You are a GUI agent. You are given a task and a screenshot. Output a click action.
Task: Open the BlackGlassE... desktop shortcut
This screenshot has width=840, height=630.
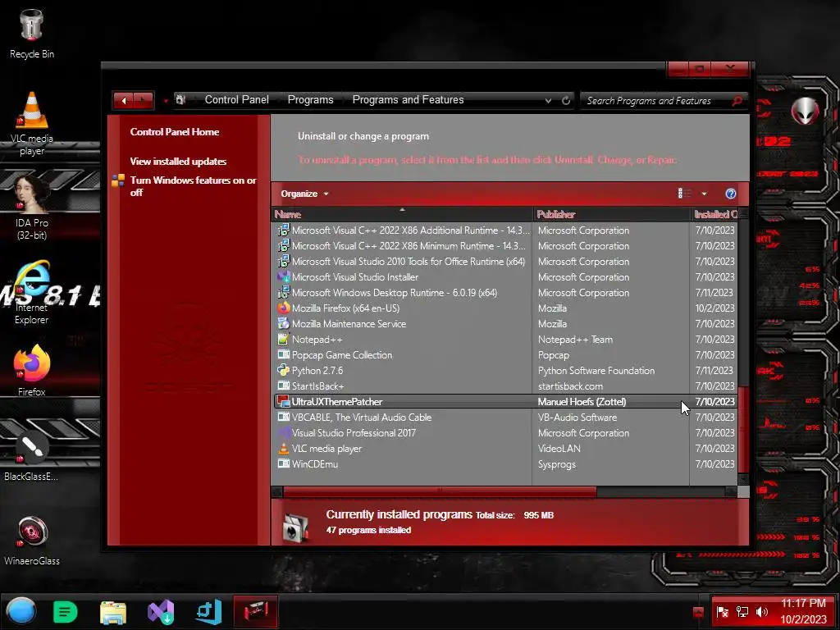coord(32,455)
